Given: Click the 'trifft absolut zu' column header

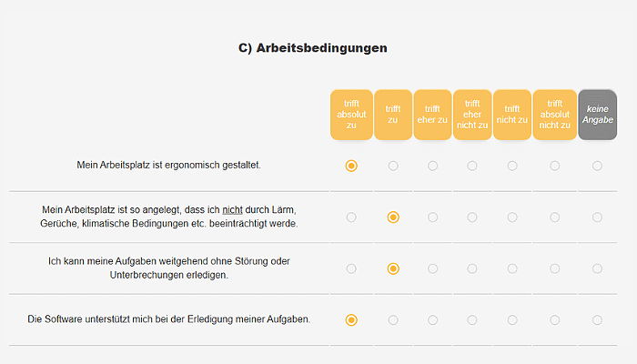Looking at the screenshot, I should click(351, 115).
